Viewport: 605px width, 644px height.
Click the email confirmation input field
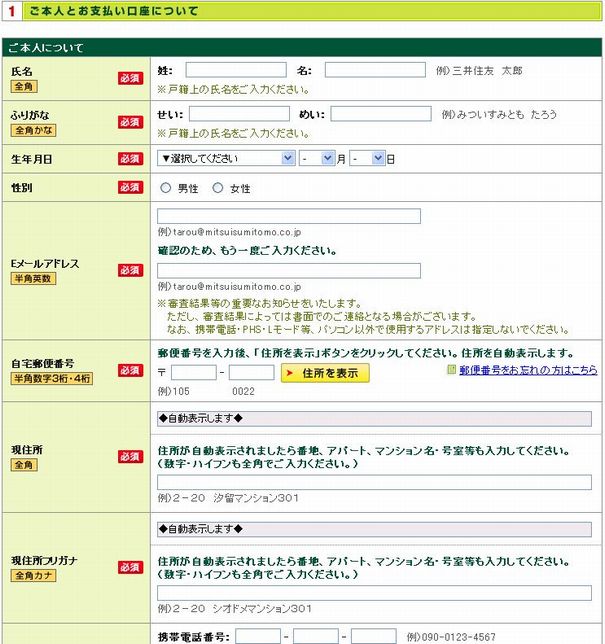[x=289, y=270]
